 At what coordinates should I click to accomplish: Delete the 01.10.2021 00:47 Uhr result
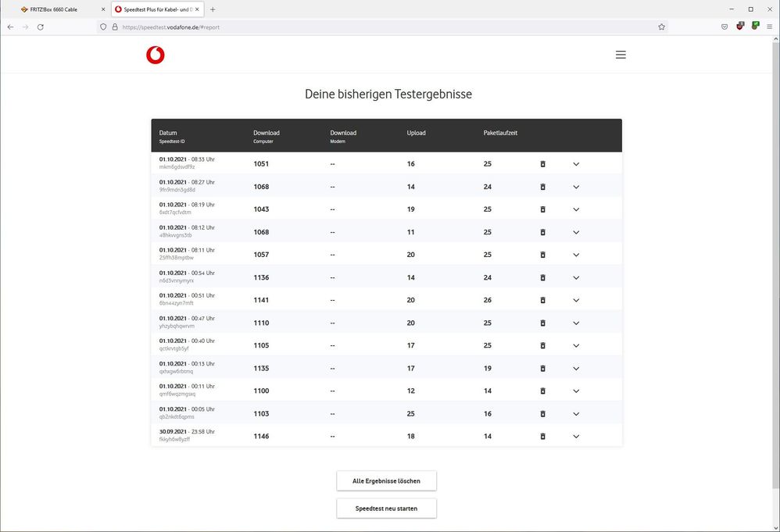pos(542,323)
